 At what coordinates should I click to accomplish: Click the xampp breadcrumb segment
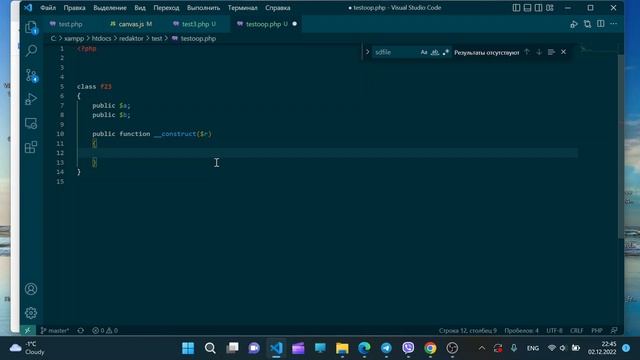74,38
